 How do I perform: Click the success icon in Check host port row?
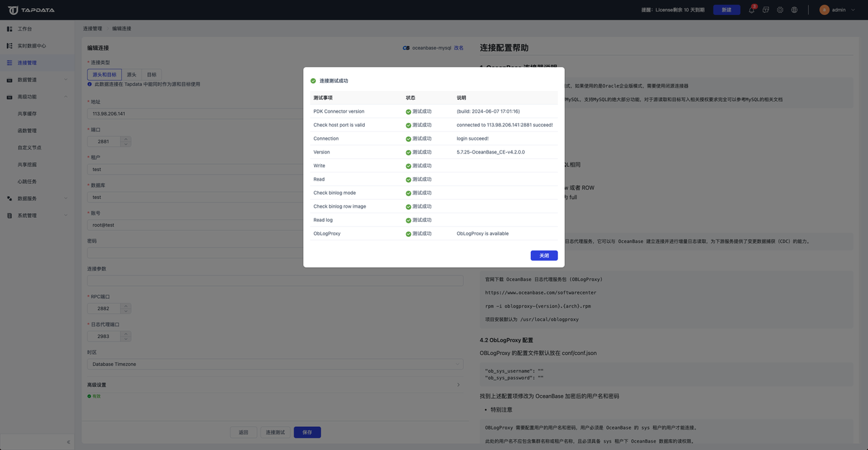point(409,125)
